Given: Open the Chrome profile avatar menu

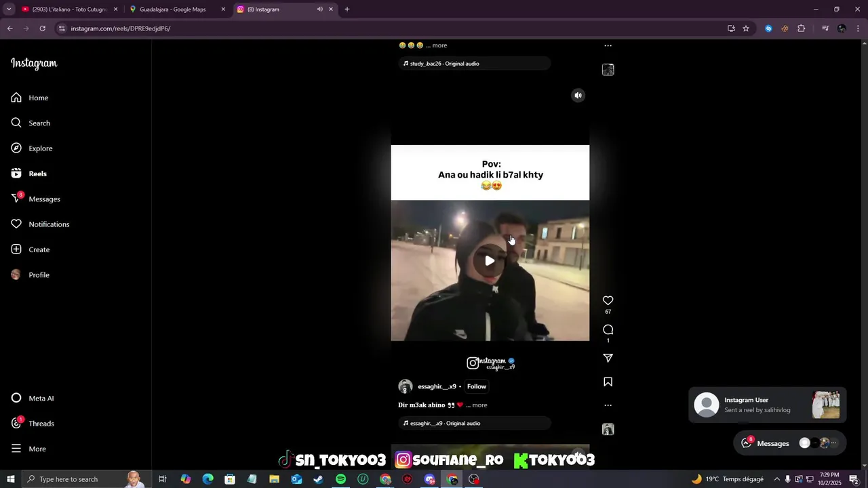Looking at the screenshot, I should tap(842, 28).
